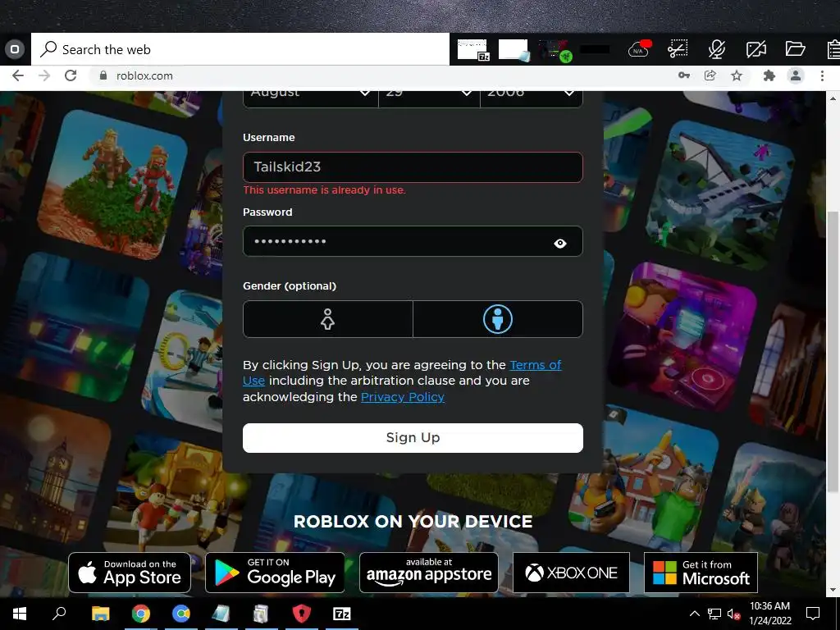Click 'This username is already in use.' message

pos(324,190)
